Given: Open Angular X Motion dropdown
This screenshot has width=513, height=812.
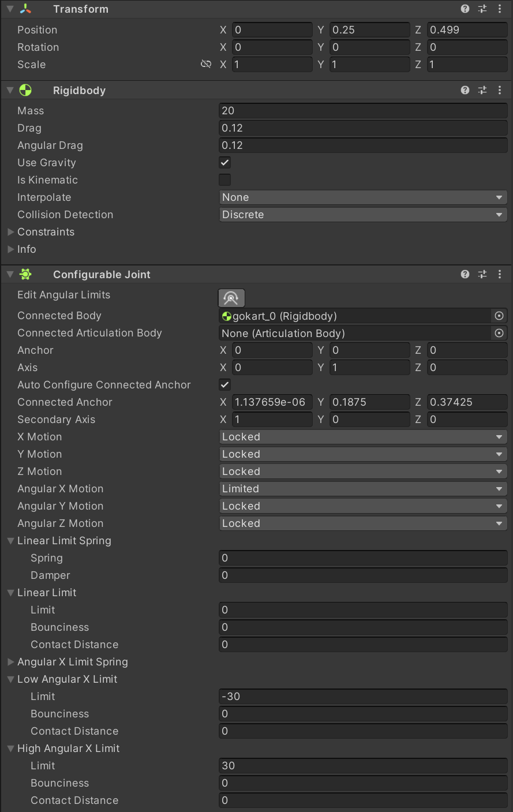Looking at the screenshot, I should (x=363, y=489).
